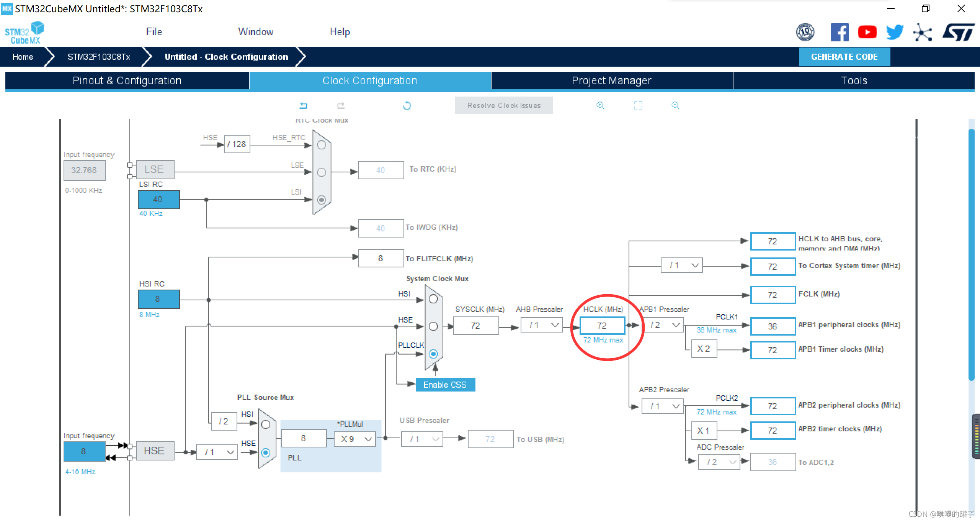This screenshot has height=521, width=980.
Task: Click the zoom in magnifier icon
Action: (x=600, y=105)
